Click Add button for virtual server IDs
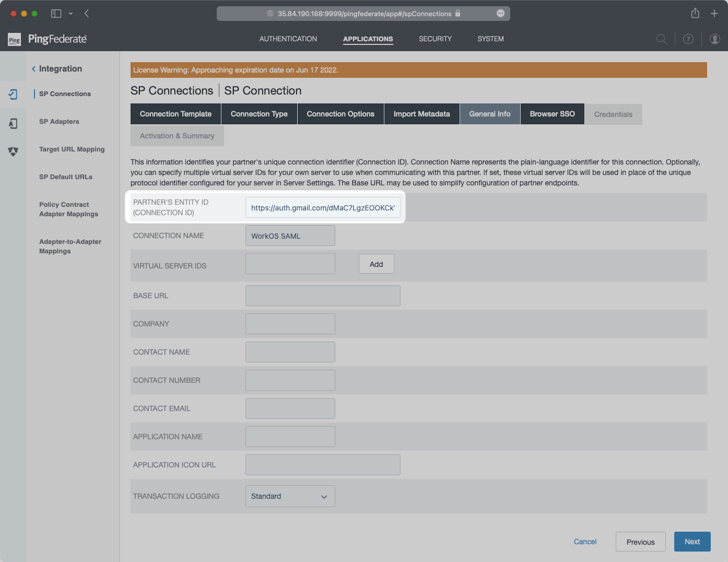Screen dimensions: 728x562 point(376,264)
